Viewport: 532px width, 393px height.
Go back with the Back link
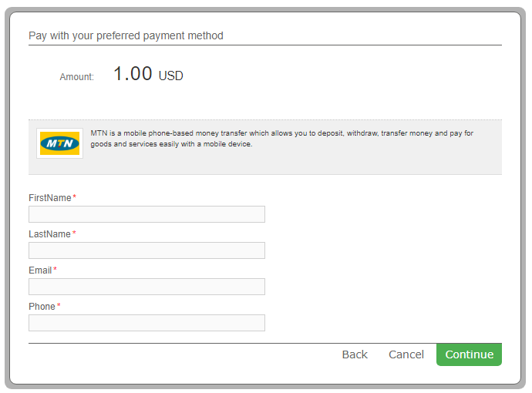355,354
